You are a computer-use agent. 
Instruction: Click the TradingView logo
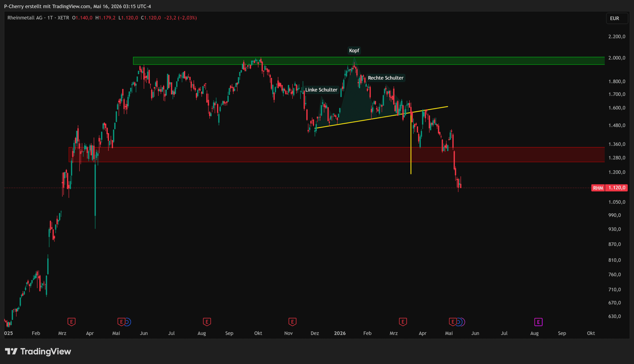38,351
